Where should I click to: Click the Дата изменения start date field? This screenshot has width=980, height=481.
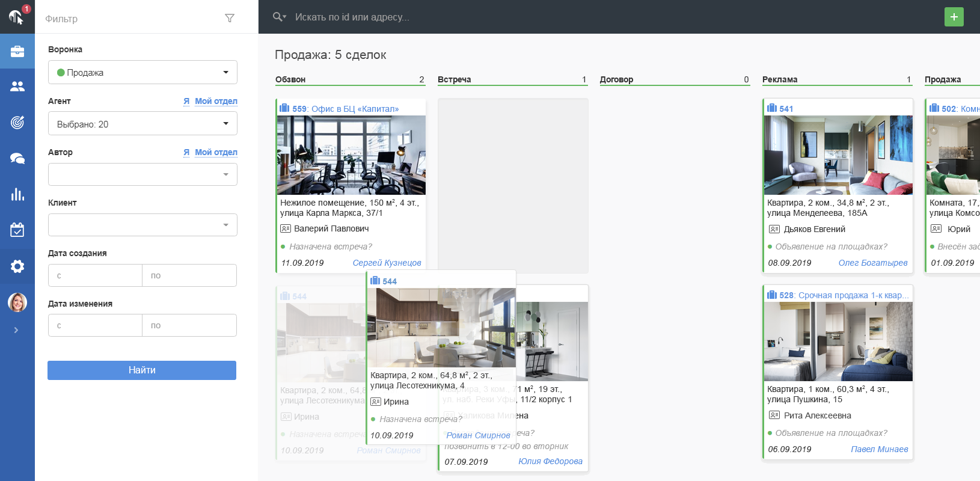point(95,325)
